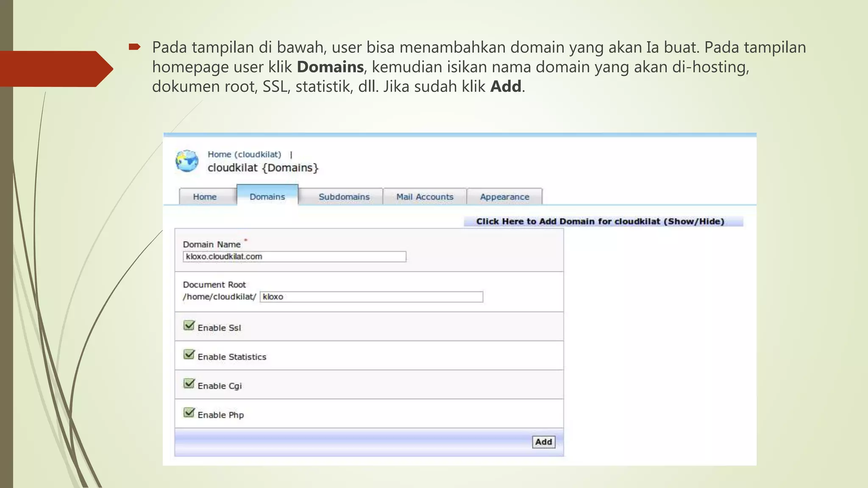Select the Domains tab
Viewport: 868px width, 488px height.
click(x=267, y=196)
